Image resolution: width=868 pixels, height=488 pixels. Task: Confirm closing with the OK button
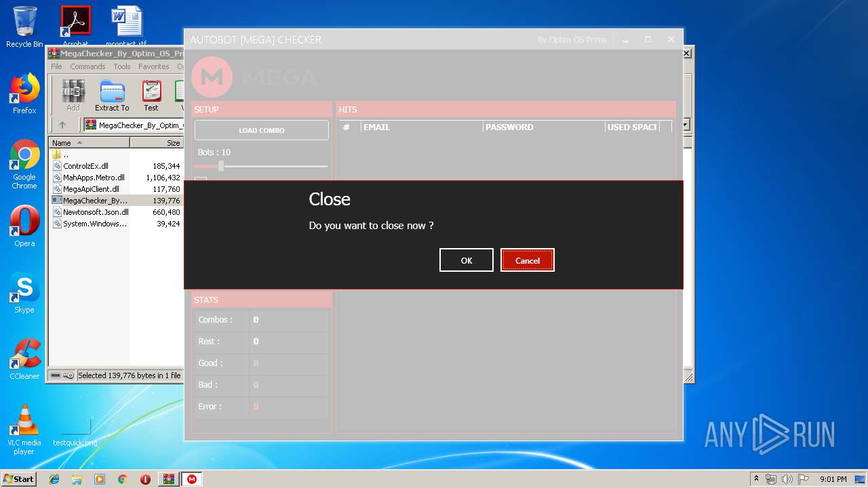click(x=467, y=260)
